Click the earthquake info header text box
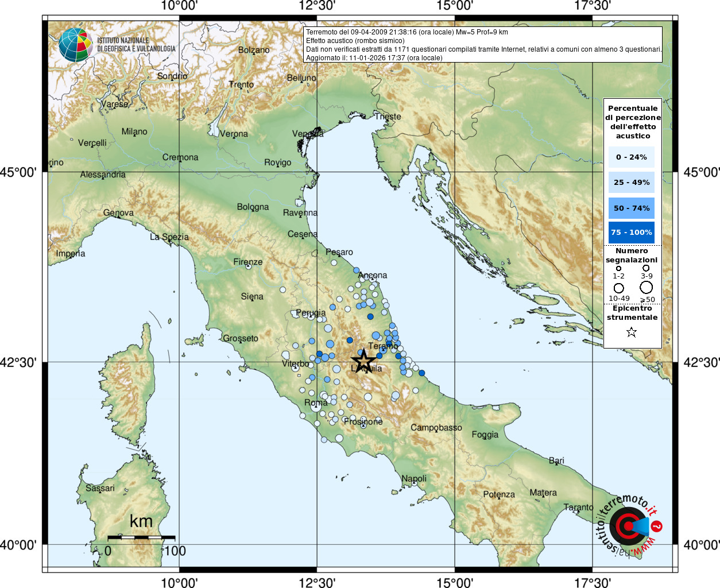The height and width of the screenshot is (588, 720). (x=483, y=45)
